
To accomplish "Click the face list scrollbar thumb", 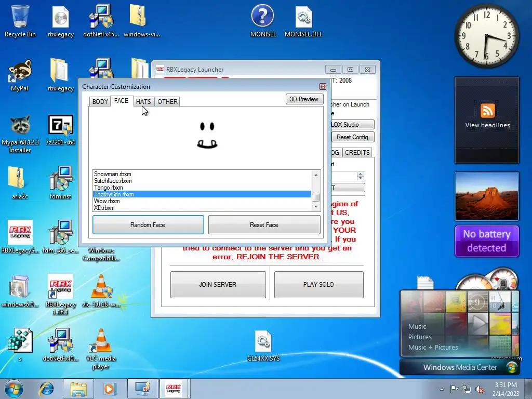I will pos(315,197).
